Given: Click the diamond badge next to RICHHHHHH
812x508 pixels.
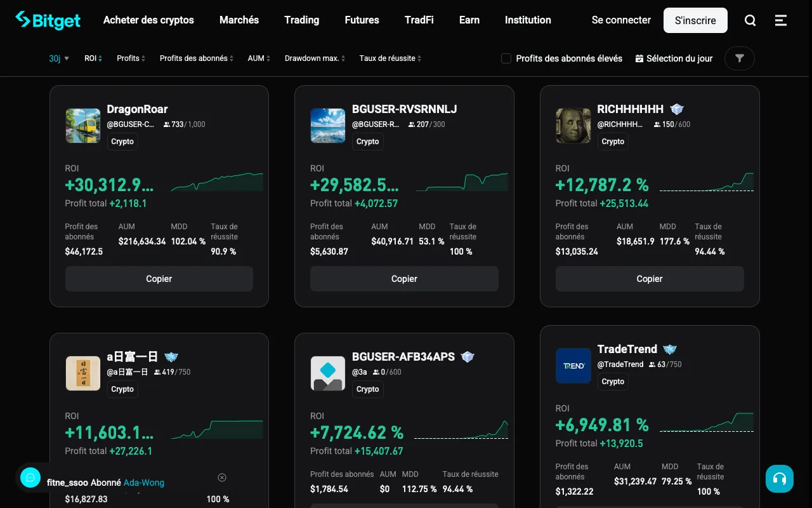Looking at the screenshot, I should tap(677, 109).
